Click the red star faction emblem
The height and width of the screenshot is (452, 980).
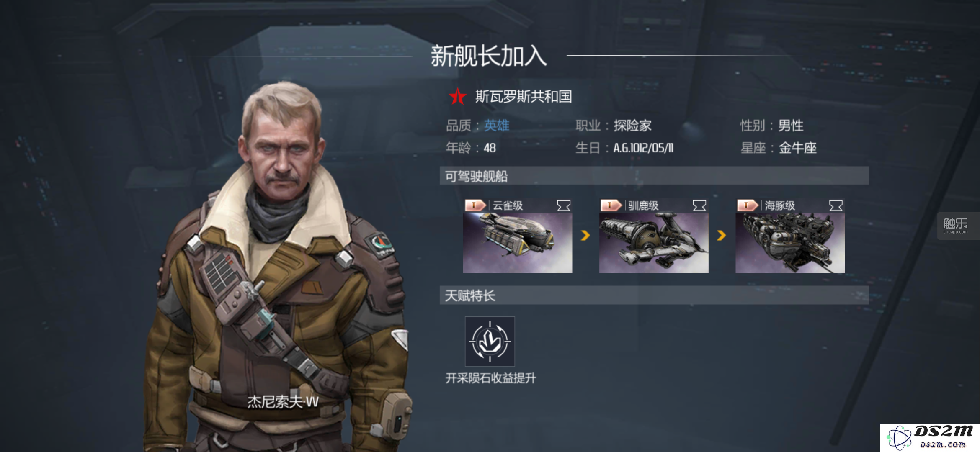click(x=457, y=97)
